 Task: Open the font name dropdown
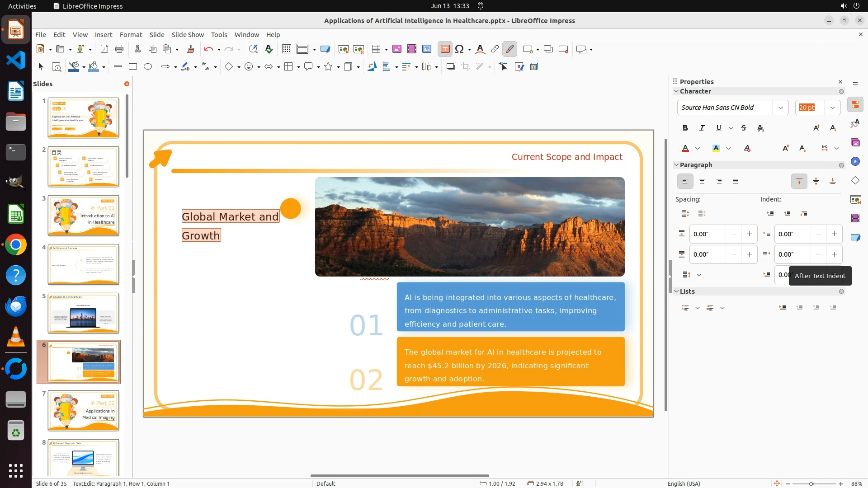(x=780, y=108)
